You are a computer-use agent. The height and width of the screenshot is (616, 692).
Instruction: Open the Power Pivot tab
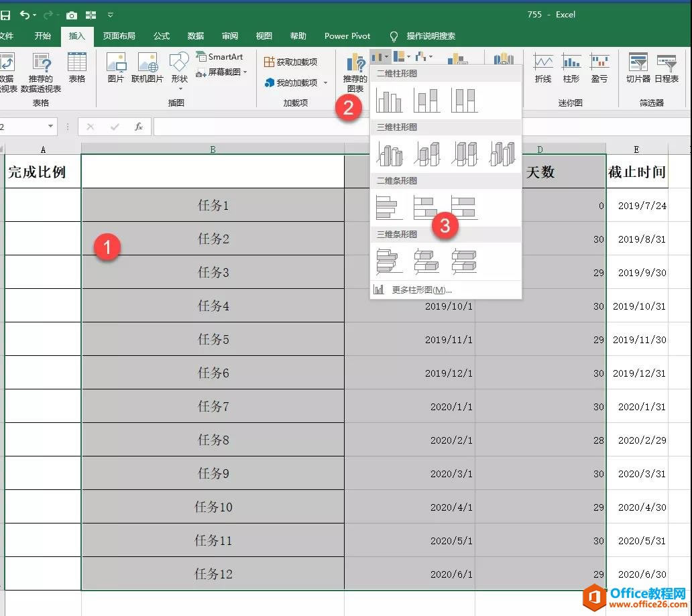click(347, 36)
